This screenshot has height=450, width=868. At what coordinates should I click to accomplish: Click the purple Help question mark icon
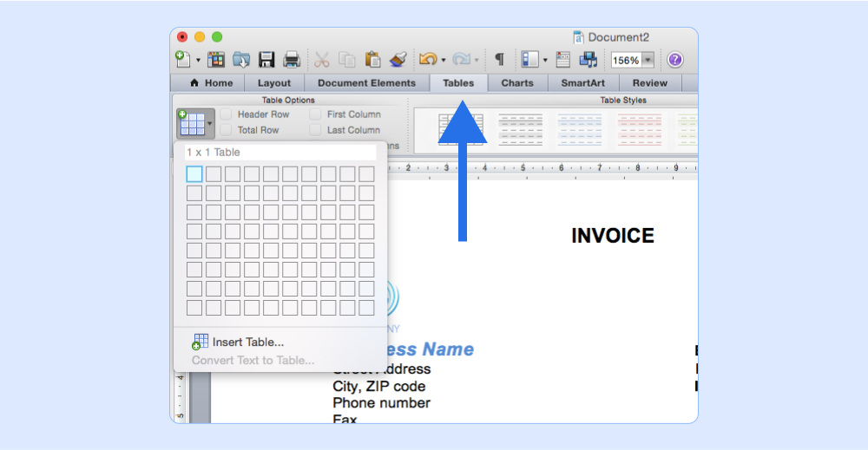point(674,60)
